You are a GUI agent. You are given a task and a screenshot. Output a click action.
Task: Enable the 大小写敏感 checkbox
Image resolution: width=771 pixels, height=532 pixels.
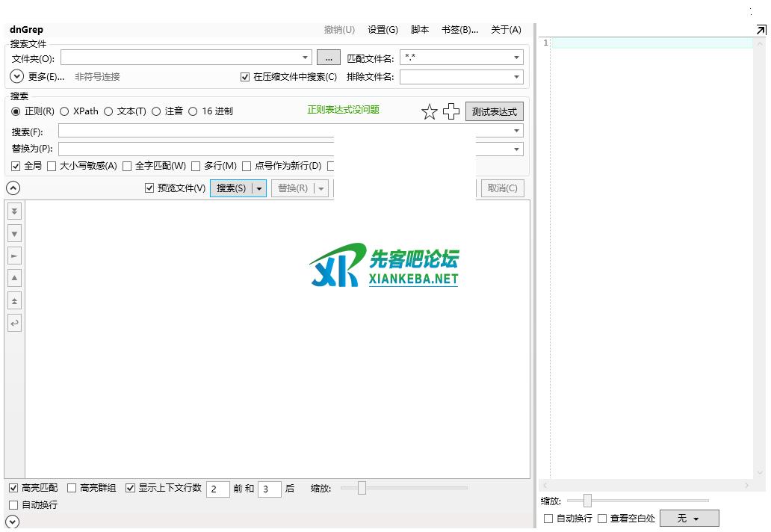(52, 166)
